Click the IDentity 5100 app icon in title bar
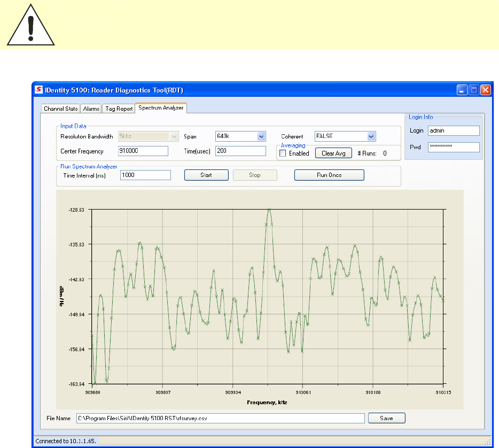Image resolution: width=499 pixels, height=448 pixels. click(x=39, y=90)
